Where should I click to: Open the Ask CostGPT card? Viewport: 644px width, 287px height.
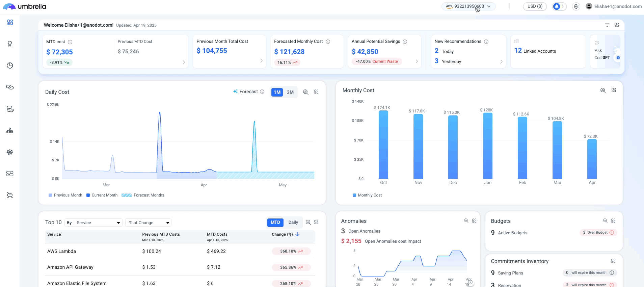pos(605,52)
